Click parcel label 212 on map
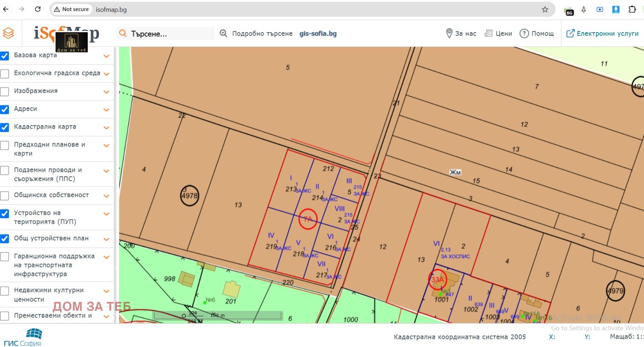Image resolution: width=644 pixels, height=347 pixels. [328, 169]
